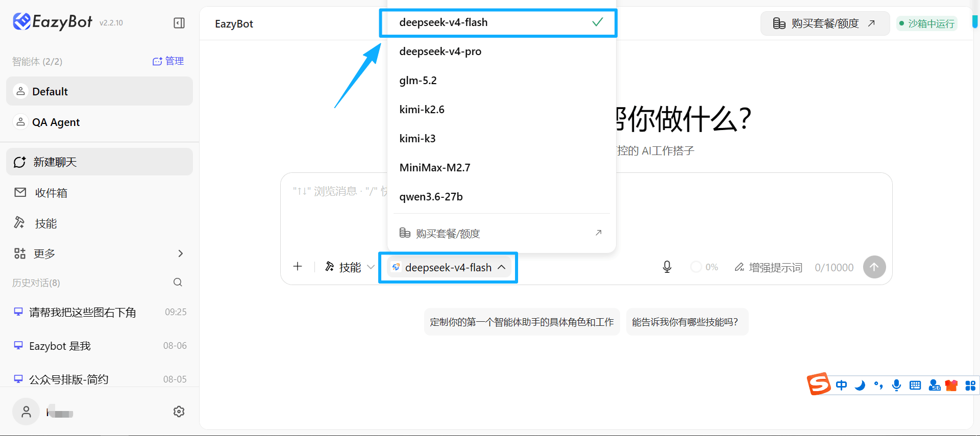The width and height of the screenshot is (980, 436).
Task: Open the 公众号排版-简约 conversation
Action: click(x=100, y=379)
